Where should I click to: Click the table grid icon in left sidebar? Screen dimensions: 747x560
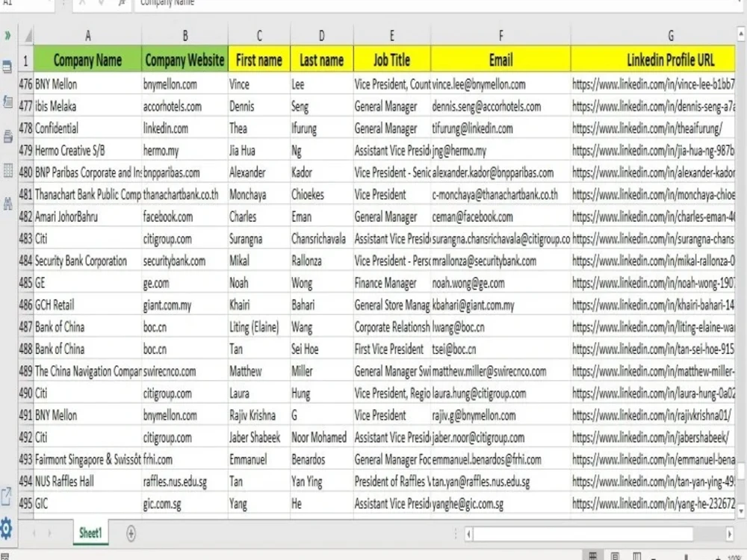tap(7, 170)
